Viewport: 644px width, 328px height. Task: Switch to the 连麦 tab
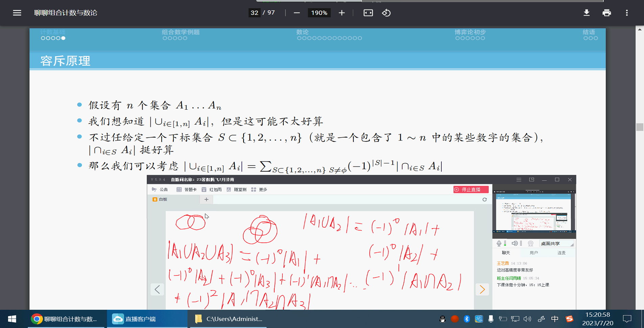[x=561, y=253]
